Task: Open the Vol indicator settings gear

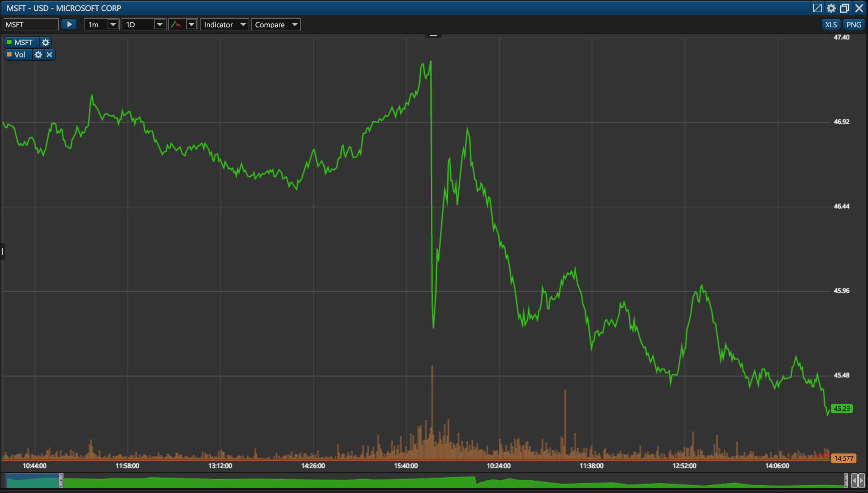Action: point(38,55)
